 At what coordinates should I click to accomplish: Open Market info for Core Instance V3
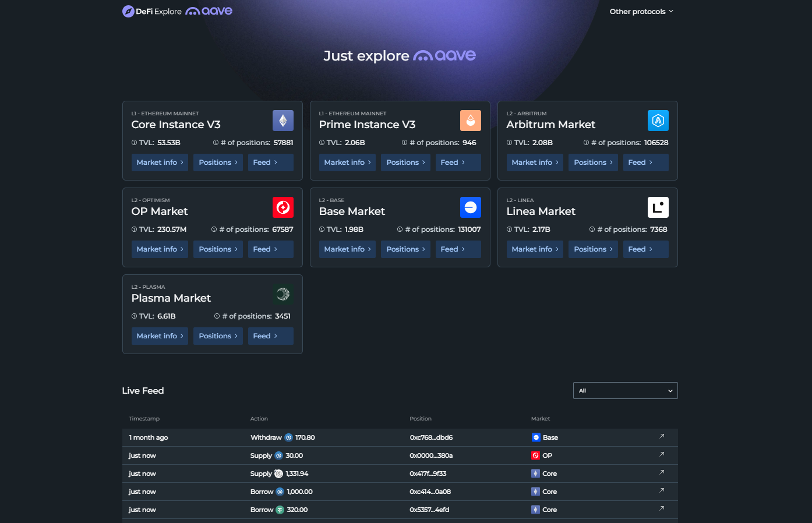[x=160, y=162]
